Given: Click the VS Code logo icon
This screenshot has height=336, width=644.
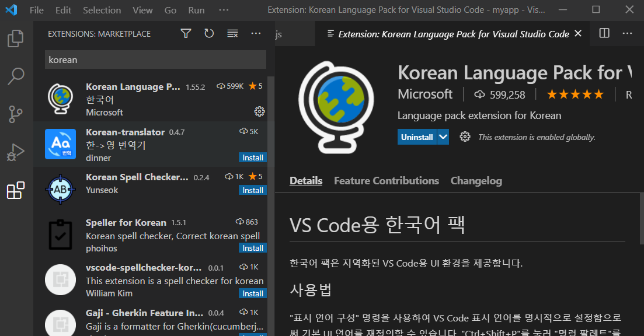Looking at the screenshot, I should pos(11,10).
